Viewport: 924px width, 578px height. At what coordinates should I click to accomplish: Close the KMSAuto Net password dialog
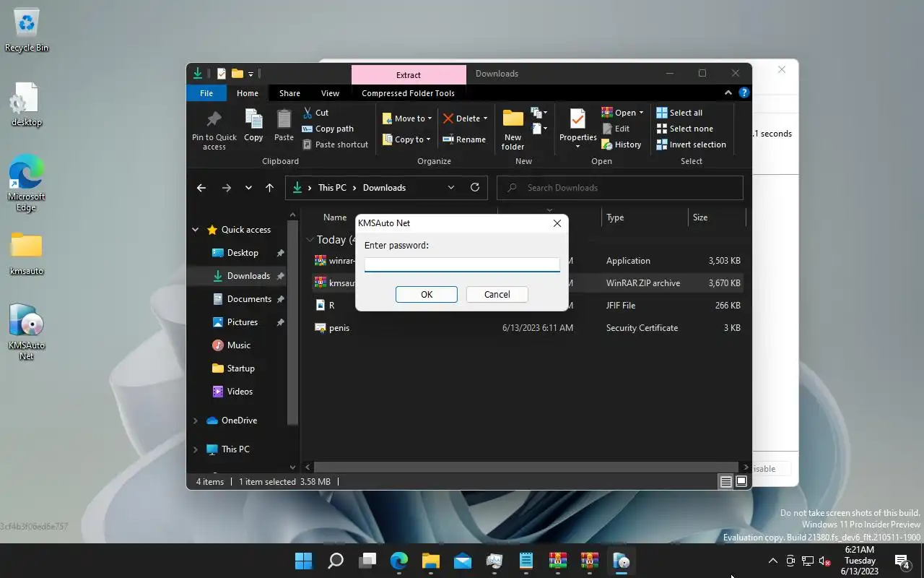(557, 223)
